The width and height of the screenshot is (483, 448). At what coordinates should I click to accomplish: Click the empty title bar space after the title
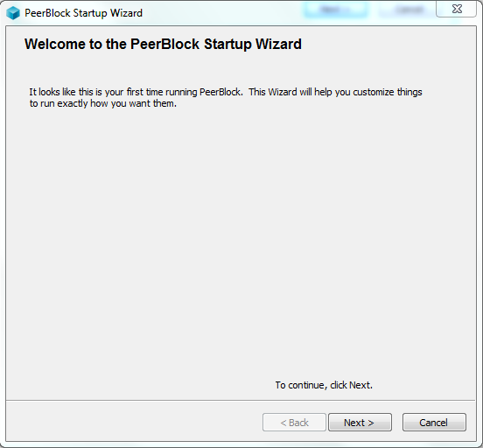221,13
